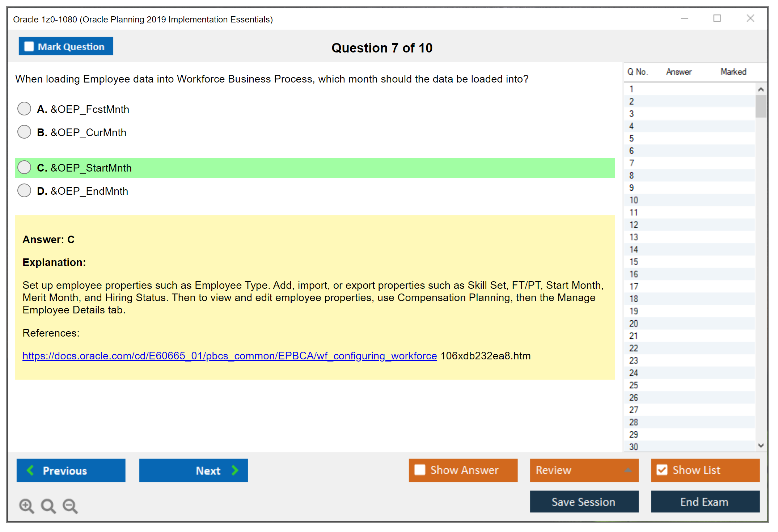Choose answer D &OEP_EndMnth
Viewport: 778px width, 532px height.
24,190
